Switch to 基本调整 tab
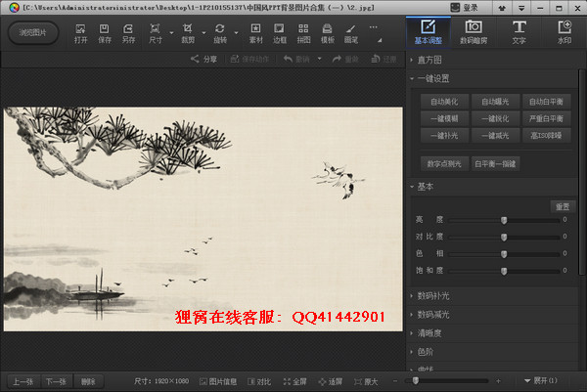The image size is (587, 392). point(429,32)
